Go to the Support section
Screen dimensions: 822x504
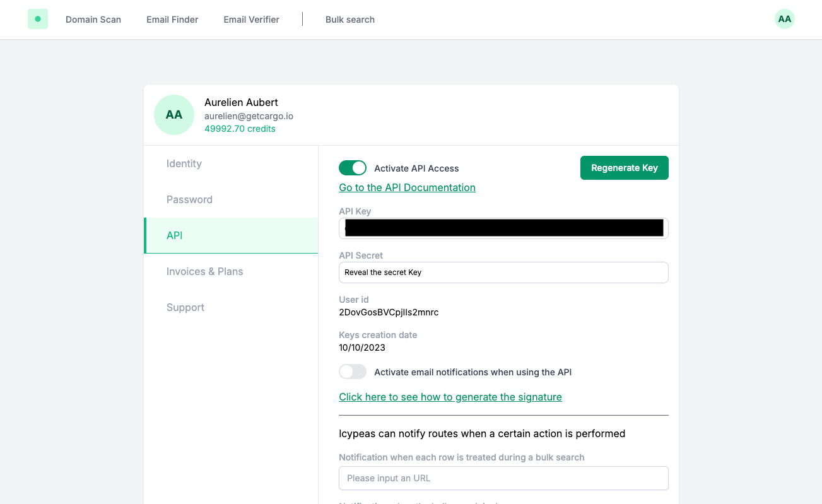pyautogui.click(x=231, y=307)
